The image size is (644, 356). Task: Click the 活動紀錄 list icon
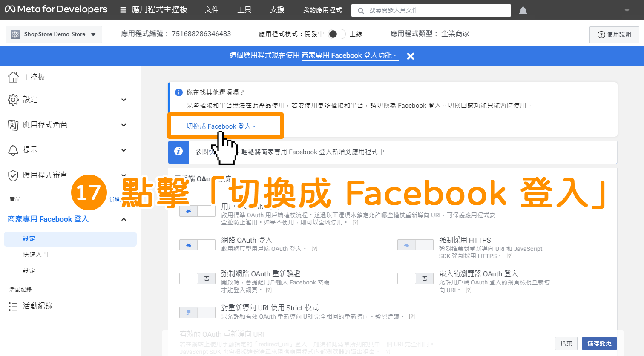click(13, 306)
